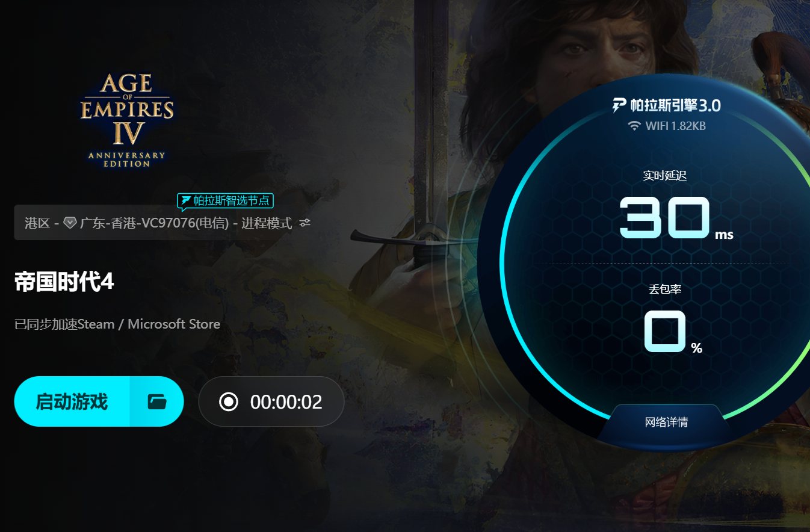Click the 0% packet loss value
Image resolution: width=810 pixels, height=532 pixels.
pyautogui.click(x=673, y=332)
